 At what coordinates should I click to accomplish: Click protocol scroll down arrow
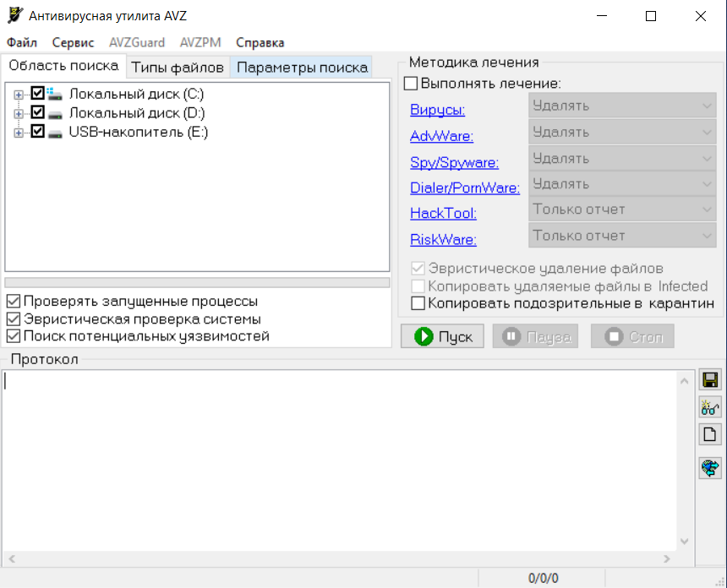coord(685,542)
